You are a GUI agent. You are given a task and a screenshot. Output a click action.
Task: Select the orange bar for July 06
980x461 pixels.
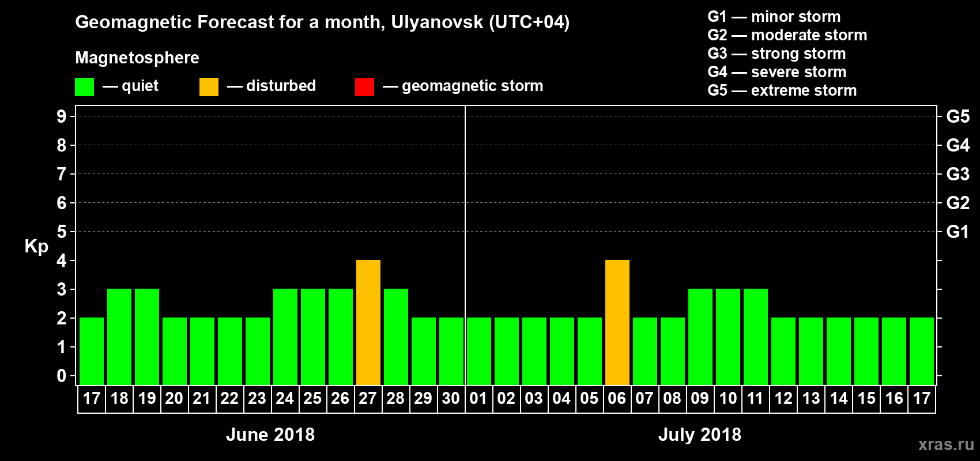click(617, 322)
